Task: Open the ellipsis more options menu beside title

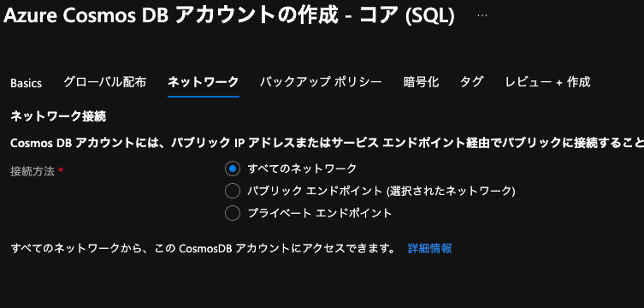Action: [482, 15]
